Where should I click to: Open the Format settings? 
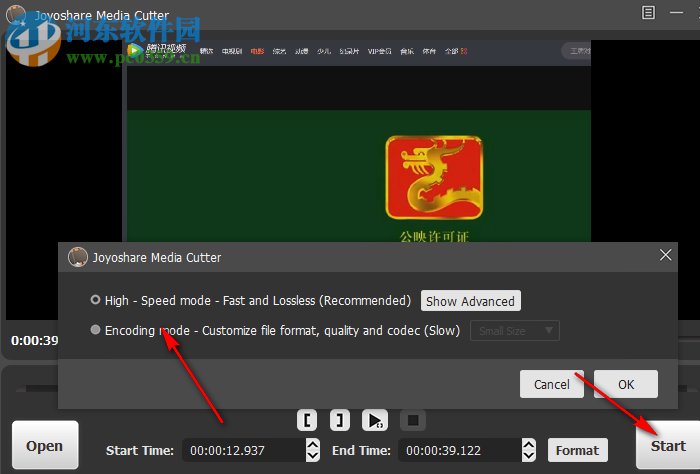click(x=578, y=450)
